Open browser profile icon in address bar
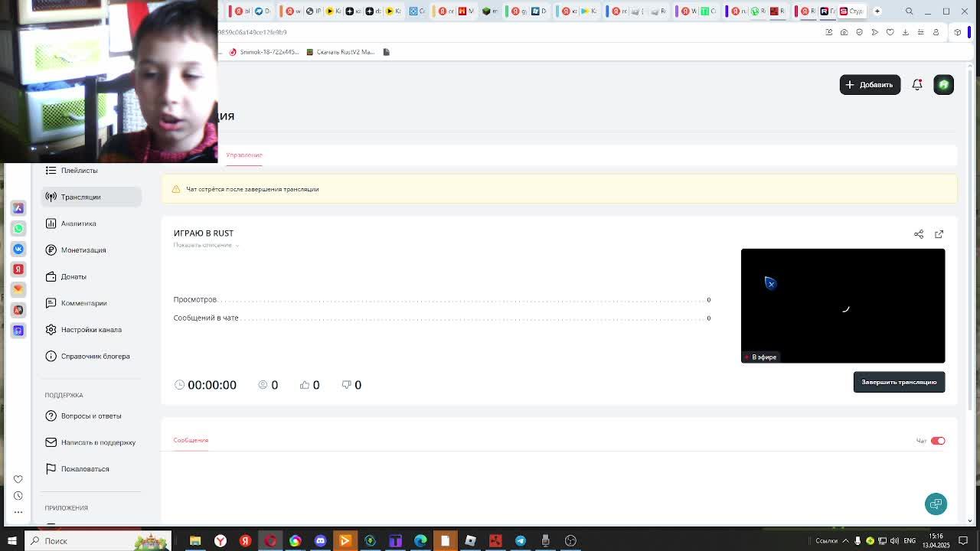The image size is (980, 551). [936, 32]
